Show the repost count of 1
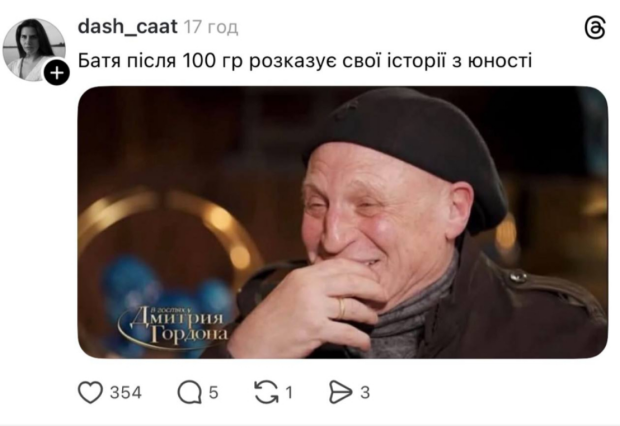Image resolution: width=620 pixels, height=426 pixels. click(289, 393)
